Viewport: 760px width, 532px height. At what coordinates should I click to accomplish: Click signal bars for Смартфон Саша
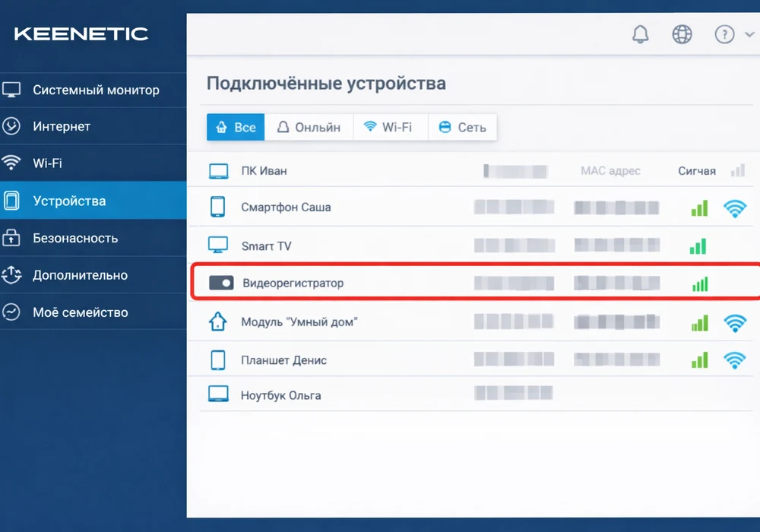tap(699, 208)
